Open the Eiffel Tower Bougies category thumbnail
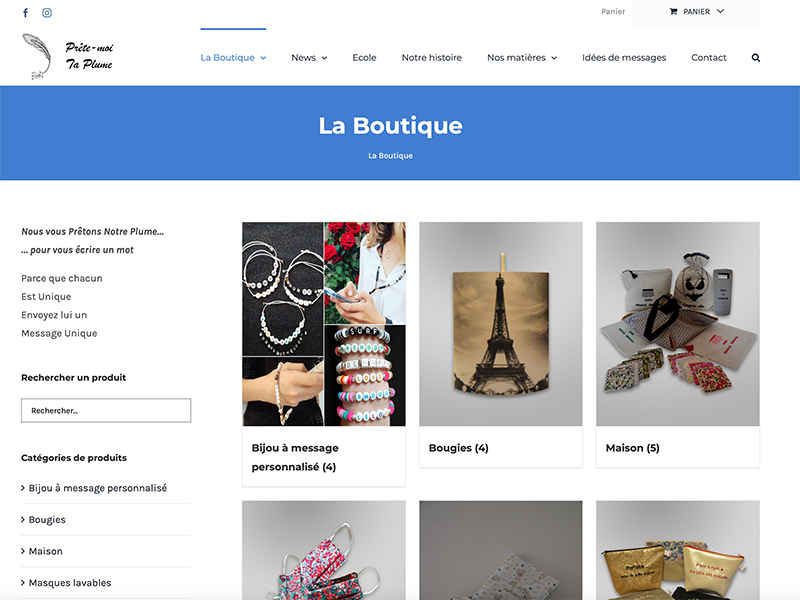 pyautogui.click(x=501, y=324)
